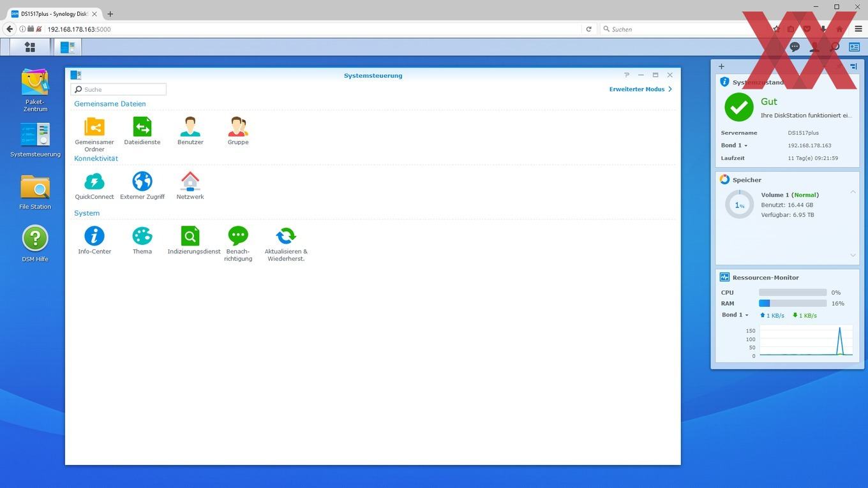This screenshot has height=488, width=868.
Task: Expand Bond 1 dropdown in Systemzustand
Action: [734, 145]
